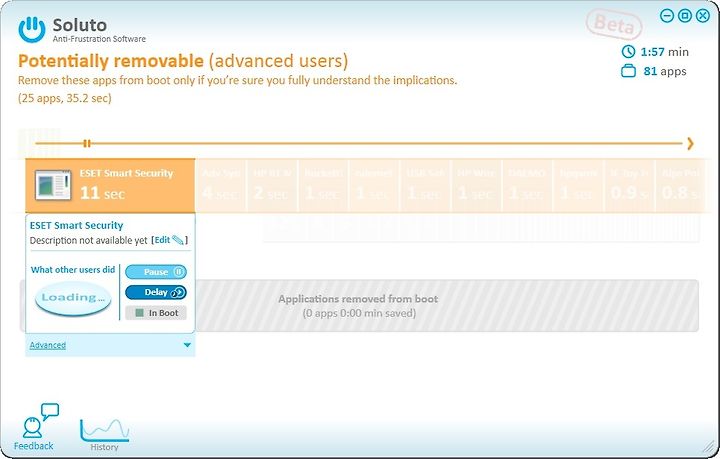Image resolution: width=720 pixels, height=459 pixels.
Task: Click the pause marker on boot timeline
Action: click(x=87, y=144)
